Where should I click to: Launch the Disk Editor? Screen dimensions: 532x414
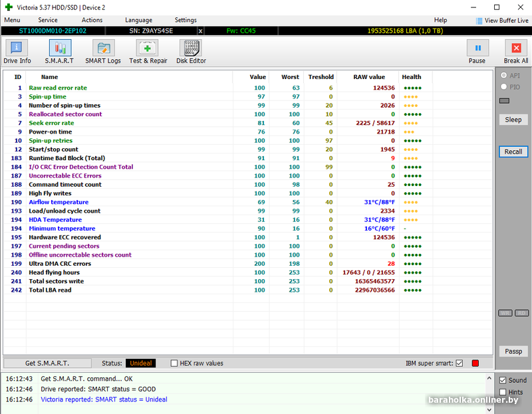pyautogui.click(x=191, y=52)
